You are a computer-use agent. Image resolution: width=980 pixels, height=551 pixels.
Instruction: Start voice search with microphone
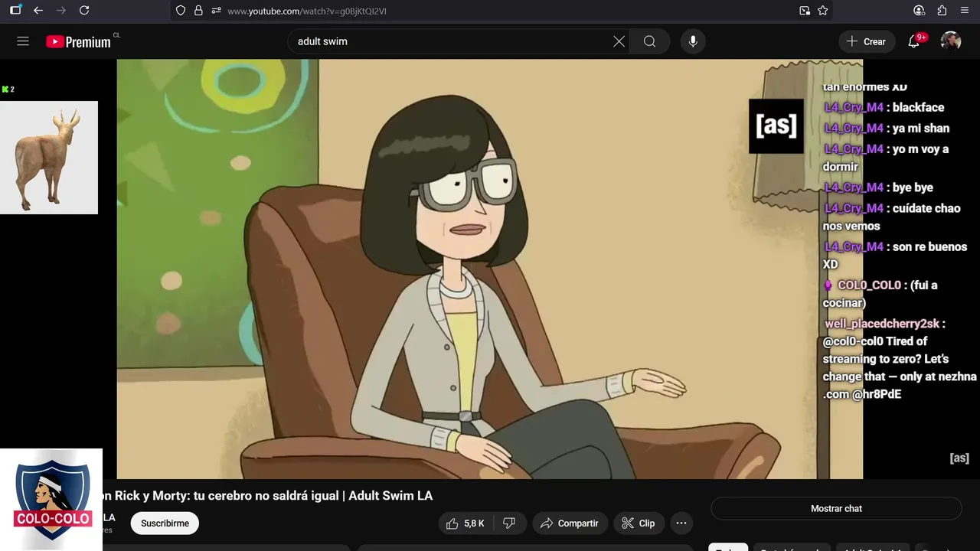693,41
